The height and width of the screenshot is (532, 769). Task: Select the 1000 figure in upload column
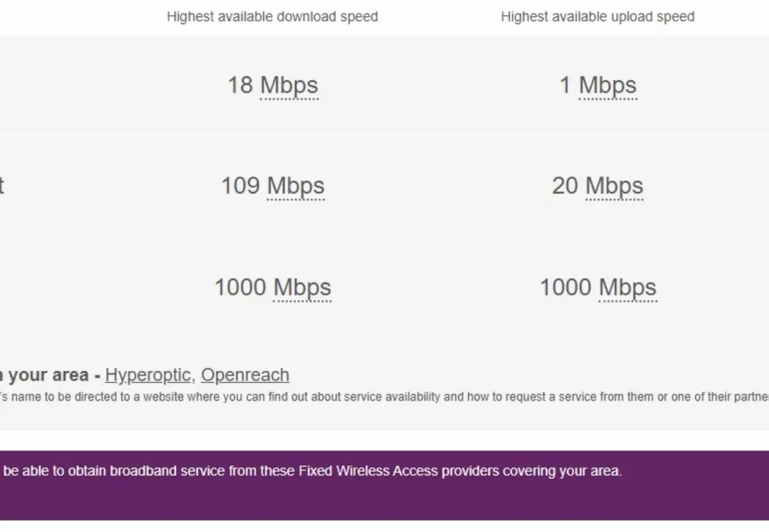point(565,287)
